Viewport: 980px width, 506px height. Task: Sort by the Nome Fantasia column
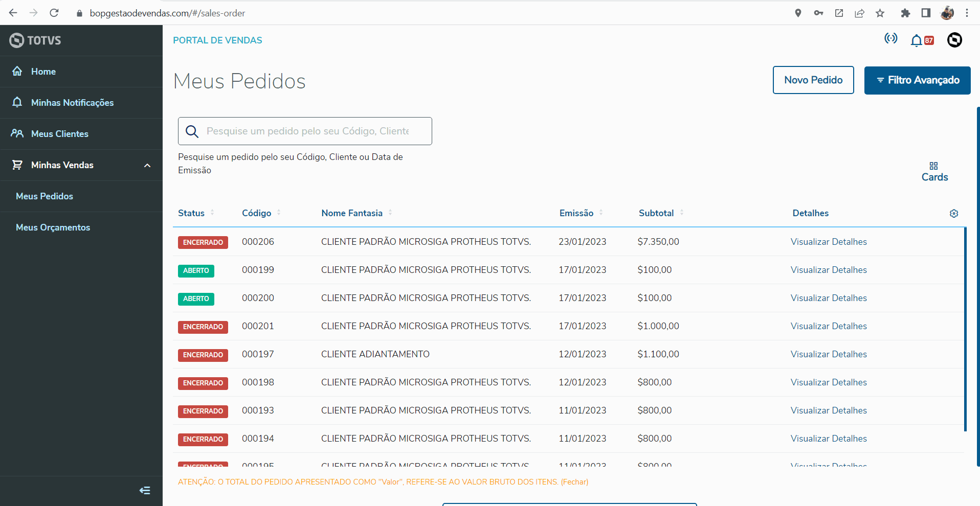[x=357, y=213]
